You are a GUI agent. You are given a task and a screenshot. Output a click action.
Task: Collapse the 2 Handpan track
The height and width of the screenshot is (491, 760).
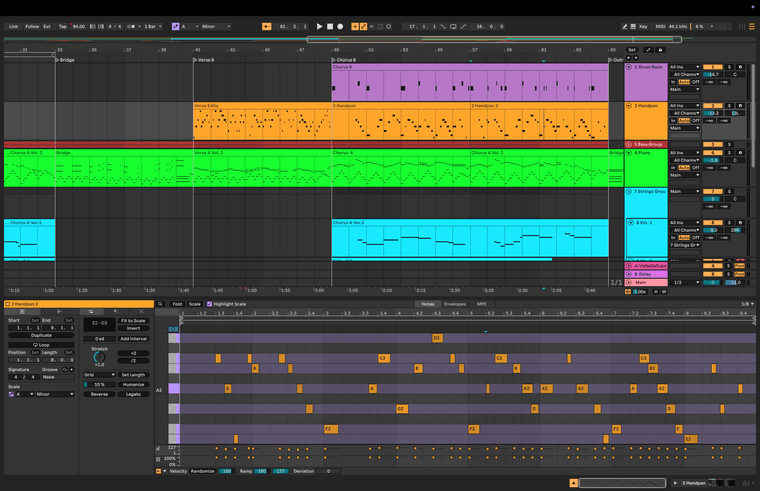[x=629, y=106]
